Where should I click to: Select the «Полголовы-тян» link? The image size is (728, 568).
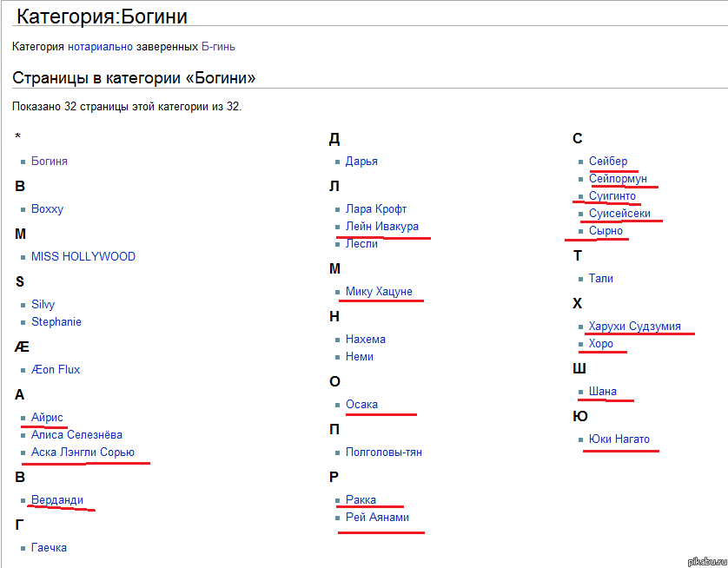click(x=383, y=452)
